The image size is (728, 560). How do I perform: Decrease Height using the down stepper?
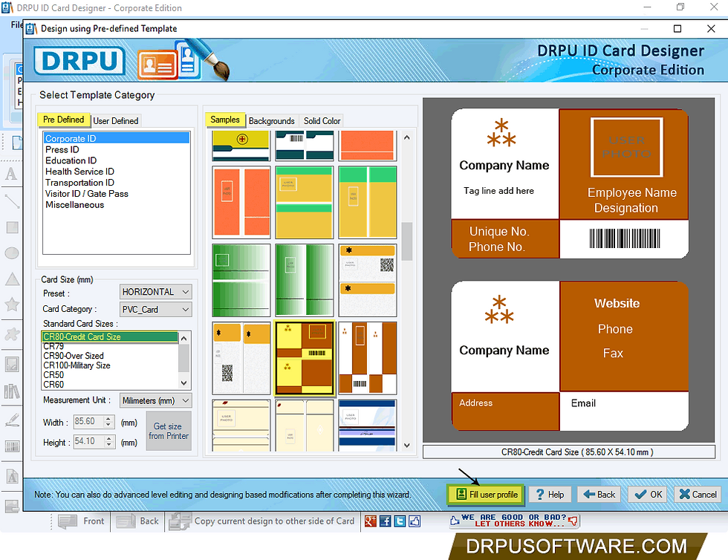[109, 445]
